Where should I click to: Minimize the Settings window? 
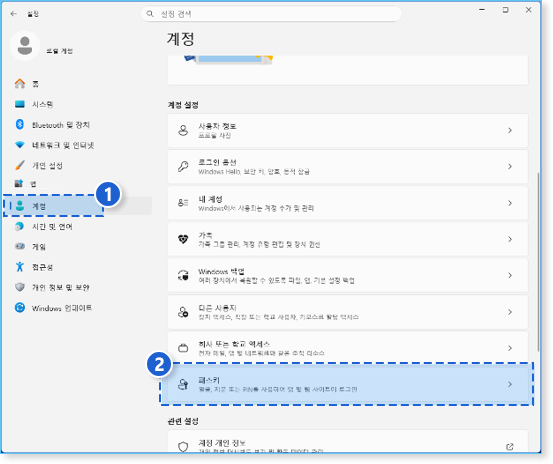[x=482, y=10]
